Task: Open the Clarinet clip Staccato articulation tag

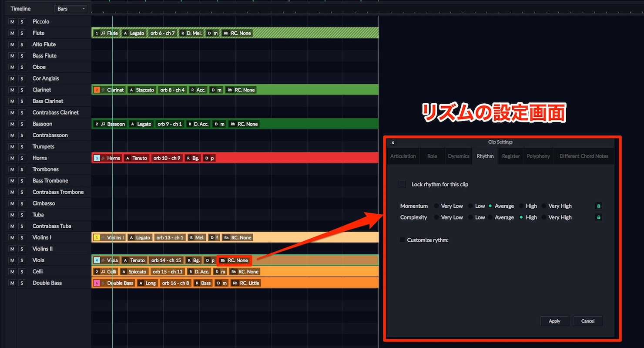Action: click(x=141, y=90)
